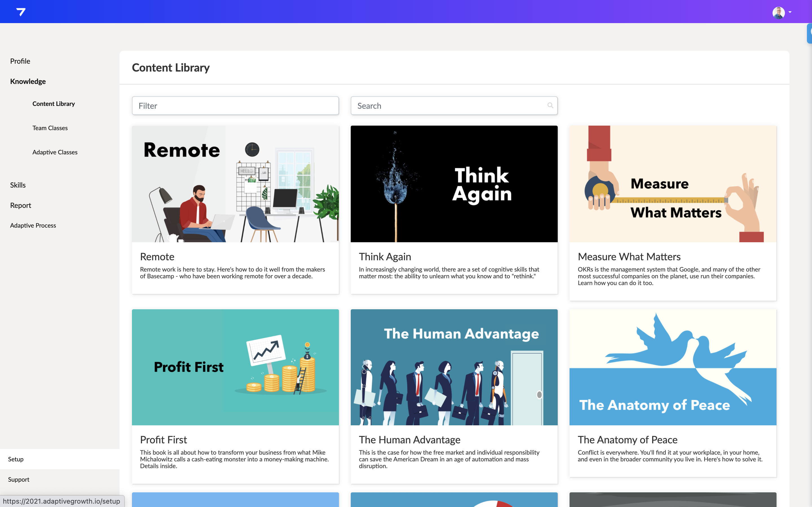
Task: Navigate to Adaptive Process
Action: (x=33, y=225)
